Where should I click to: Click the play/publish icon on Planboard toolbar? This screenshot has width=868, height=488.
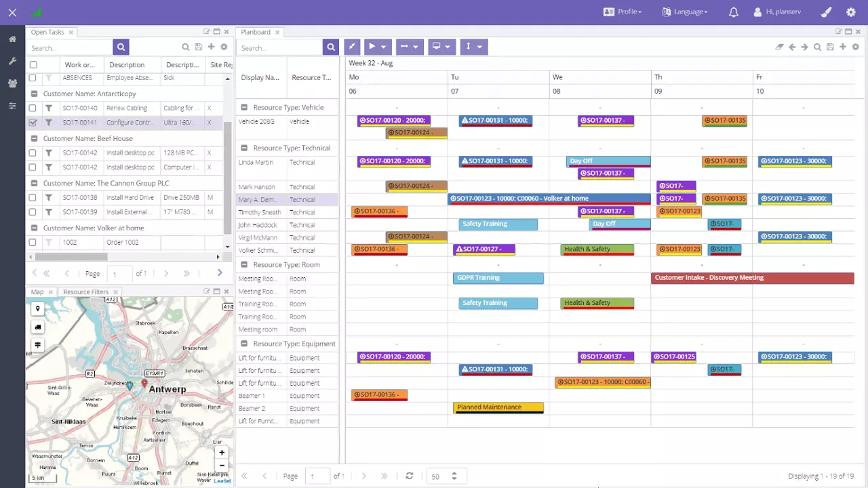(x=372, y=46)
